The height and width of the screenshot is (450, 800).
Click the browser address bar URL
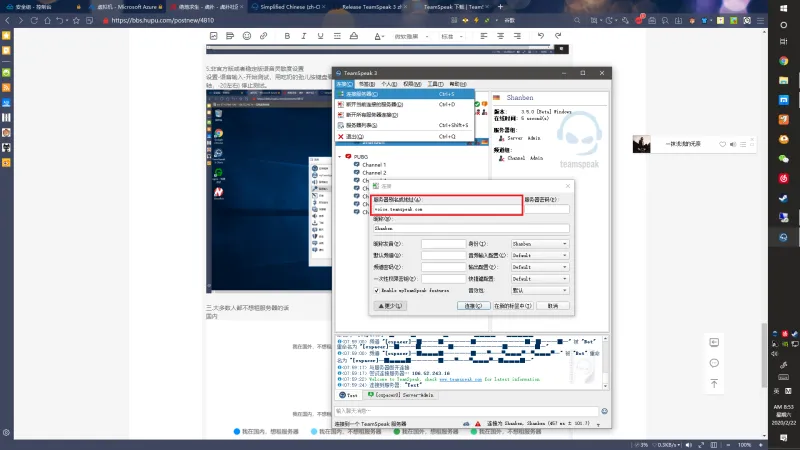162,20
